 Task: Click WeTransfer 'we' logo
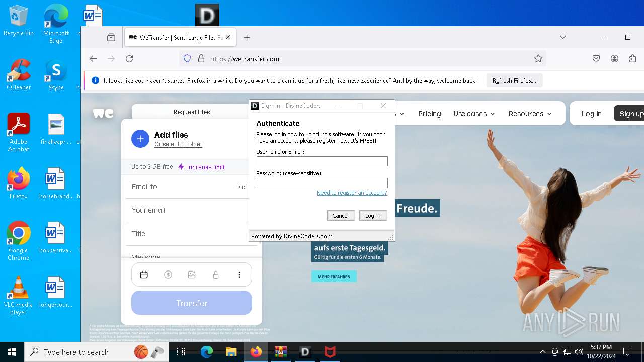coord(103,113)
